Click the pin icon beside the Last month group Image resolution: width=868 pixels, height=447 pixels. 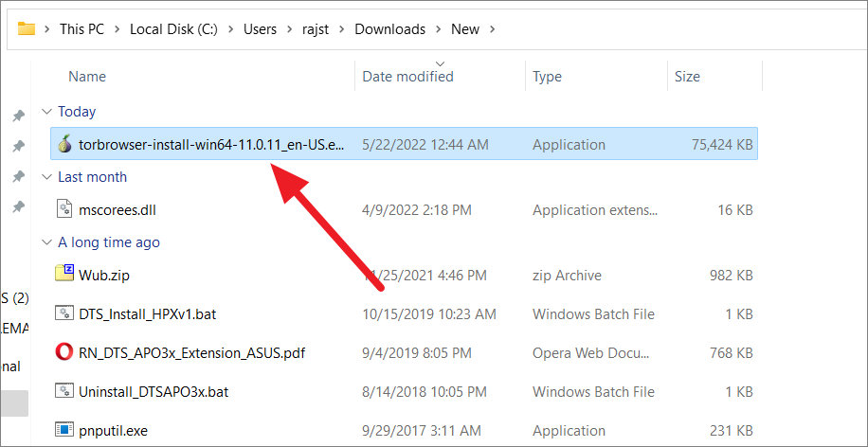pos(18,176)
